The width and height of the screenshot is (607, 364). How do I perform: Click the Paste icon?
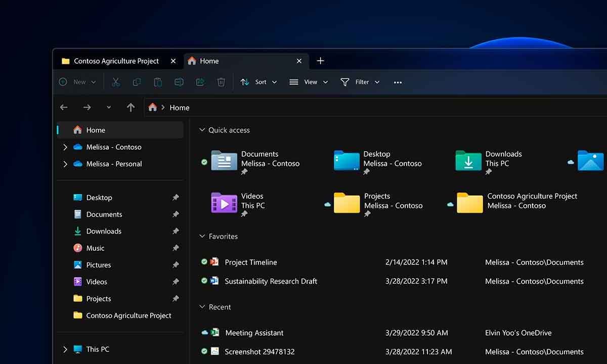pyautogui.click(x=158, y=82)
